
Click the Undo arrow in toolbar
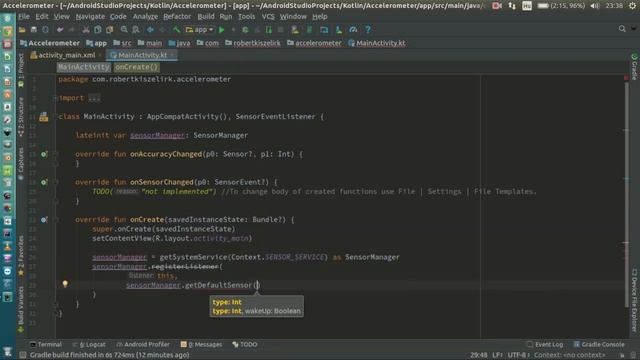[60, 30]
